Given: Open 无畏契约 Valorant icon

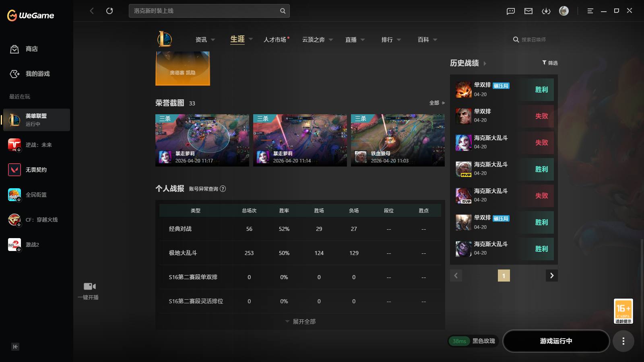Looking at the screenshot, I should click(14, 170).
